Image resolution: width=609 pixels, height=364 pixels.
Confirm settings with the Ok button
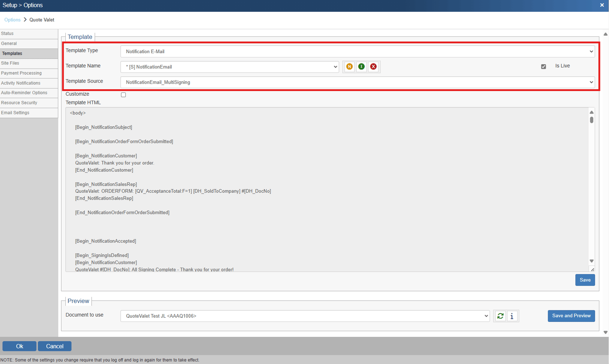[x=19, y=346]
